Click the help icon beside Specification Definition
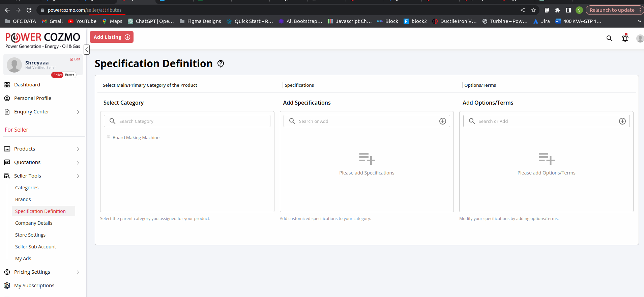This screenshot has height=297, width=644. coord(221,64)
